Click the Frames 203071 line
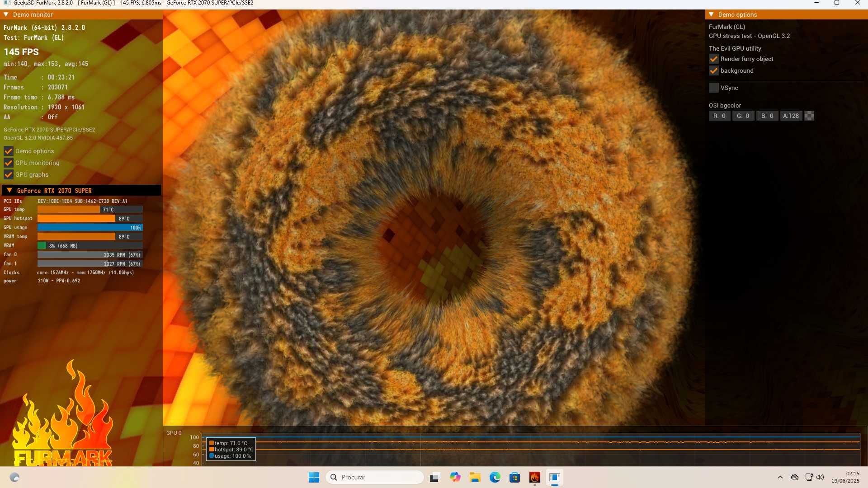 coord(36,87)
